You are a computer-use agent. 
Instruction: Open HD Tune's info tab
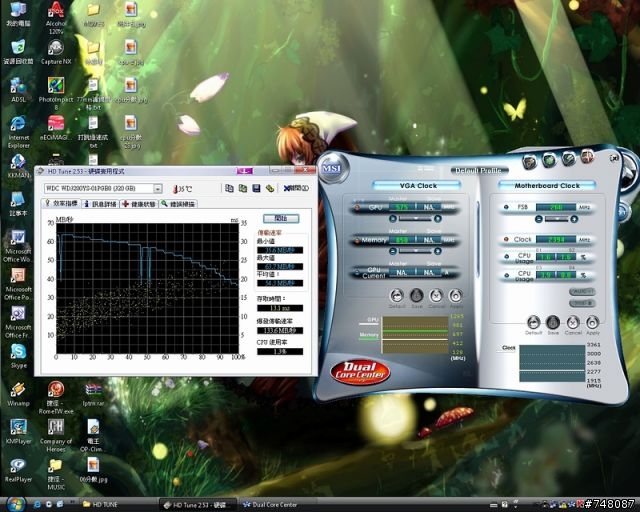coord(100,204)
